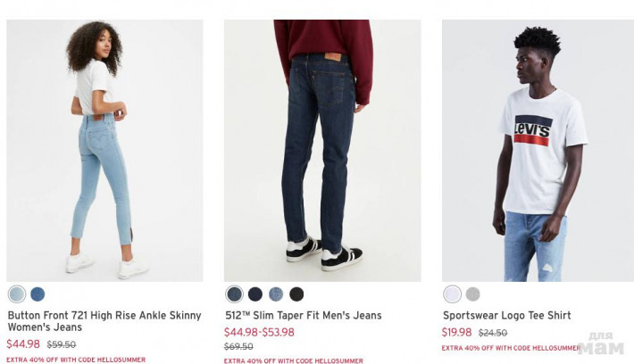
Task: Open the men's slim taper jeans photo
Action: (322, 150)
